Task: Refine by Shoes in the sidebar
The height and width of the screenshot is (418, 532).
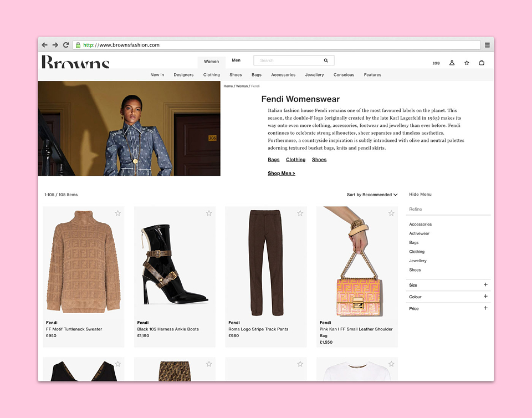Action: pyautogui.click(x=415, y=270)
